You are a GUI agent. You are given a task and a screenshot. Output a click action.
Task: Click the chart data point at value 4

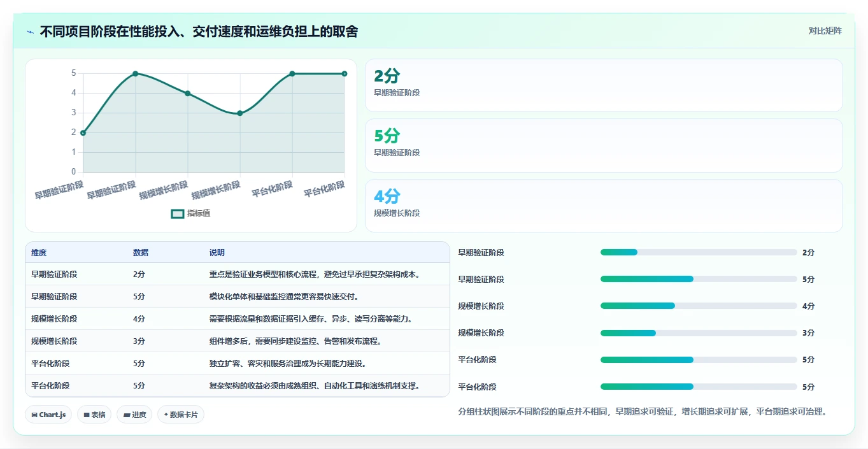[x=188, y=93]
